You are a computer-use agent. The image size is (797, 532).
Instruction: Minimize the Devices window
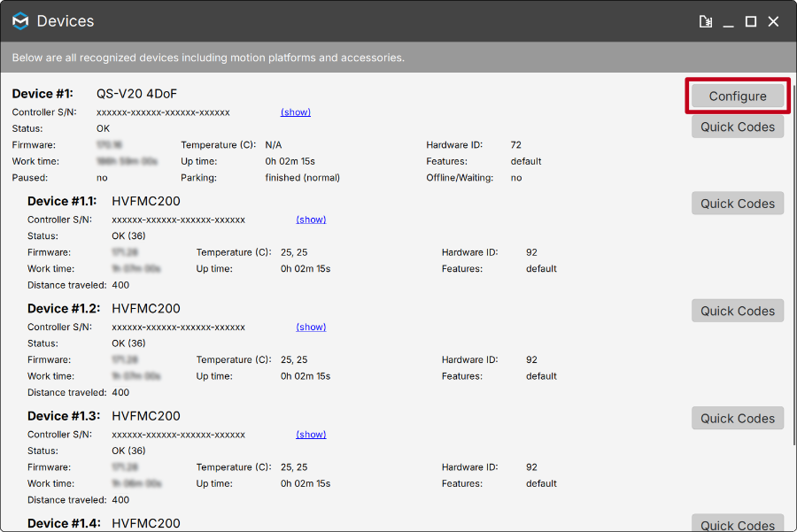click(x=728, y=21)
